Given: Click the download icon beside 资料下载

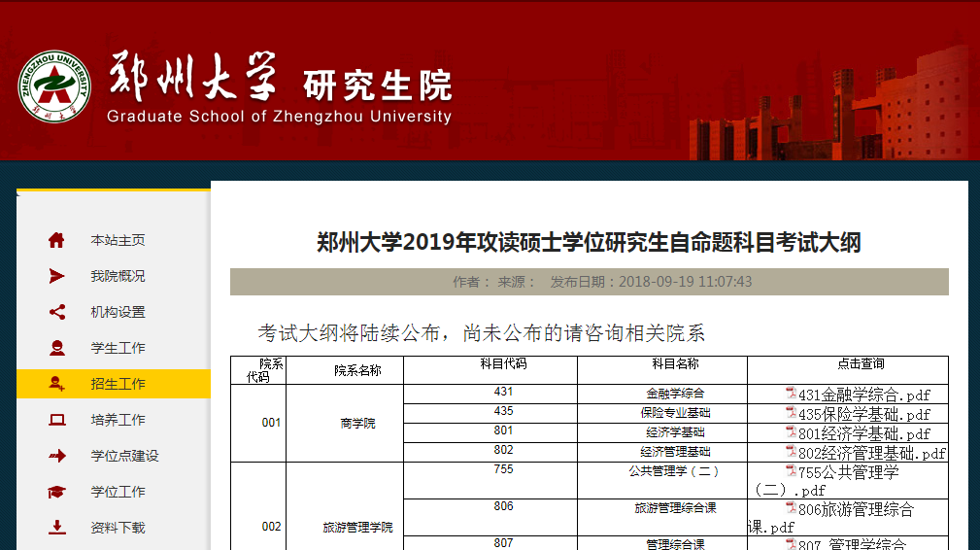Looking at the screenshot, I should 56,528.
